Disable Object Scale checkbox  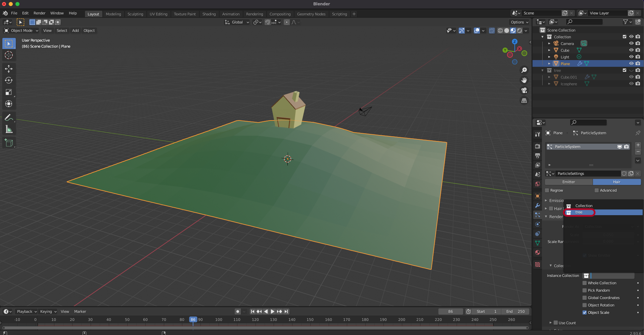(x=585, y=313)
